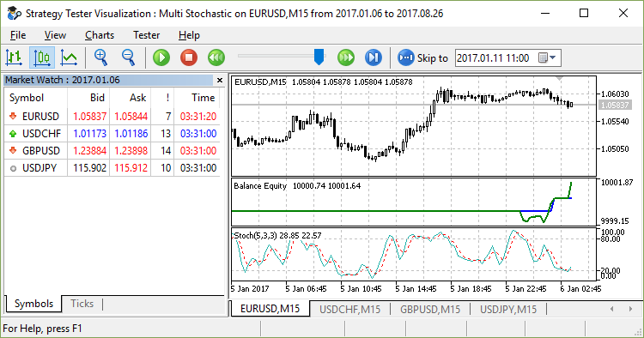The height and width of the screenshot is (338, 644).
Task: Click USDJPY ask 115.912
Action: pos(131,168)
